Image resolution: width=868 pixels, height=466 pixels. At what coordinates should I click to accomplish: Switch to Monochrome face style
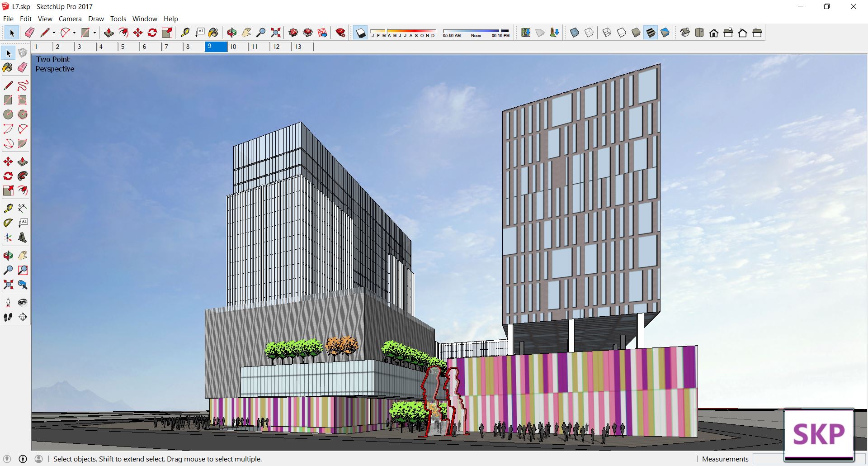coord(665,33)
